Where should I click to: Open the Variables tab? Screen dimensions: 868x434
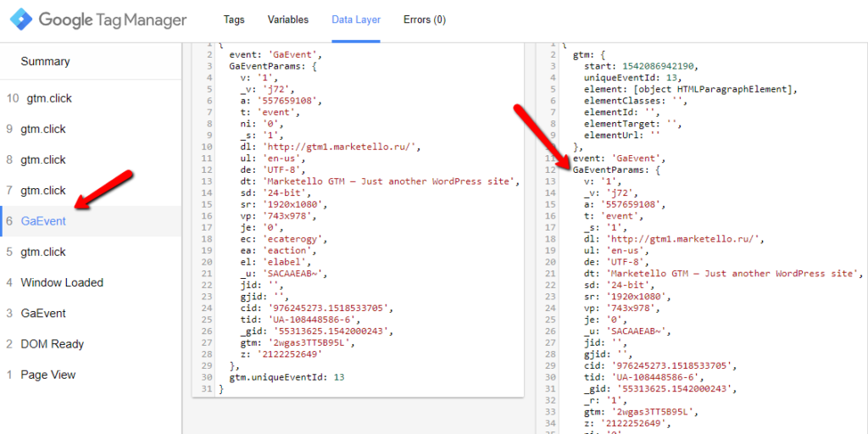tap(288, 19)
